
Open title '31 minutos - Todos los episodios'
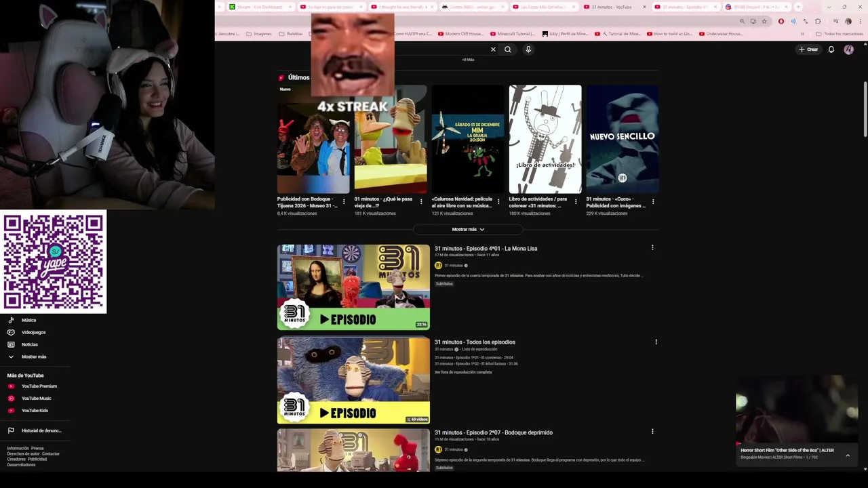tap(475, 342)
